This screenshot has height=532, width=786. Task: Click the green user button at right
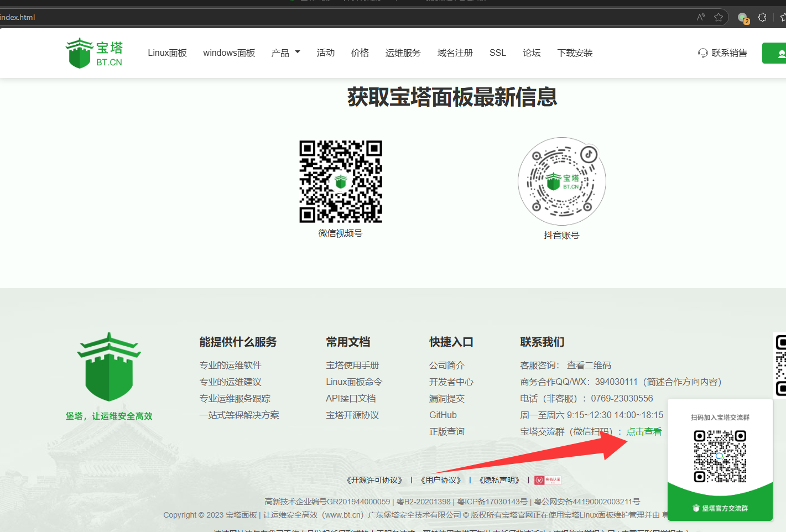click(x=774, y=53)
